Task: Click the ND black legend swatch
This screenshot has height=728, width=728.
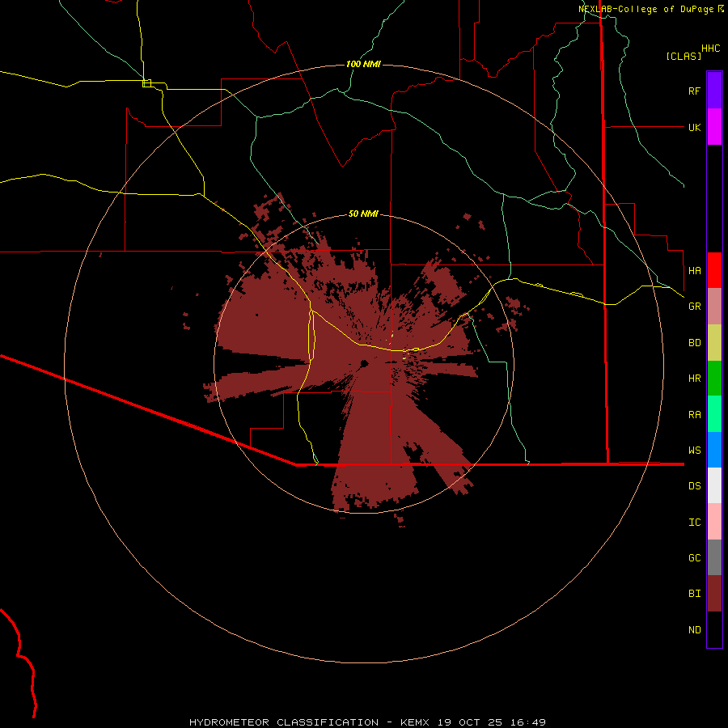Action: pos(714,629)
